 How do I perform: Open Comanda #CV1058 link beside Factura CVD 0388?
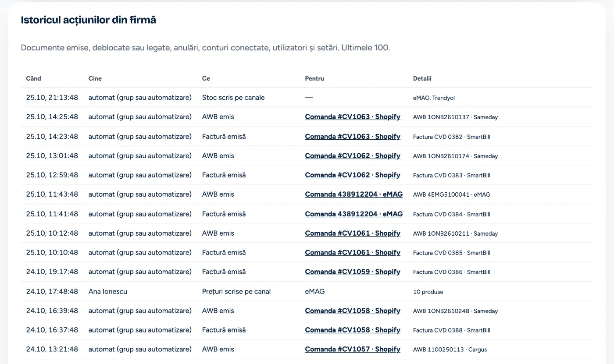click(x=353, y=330)
